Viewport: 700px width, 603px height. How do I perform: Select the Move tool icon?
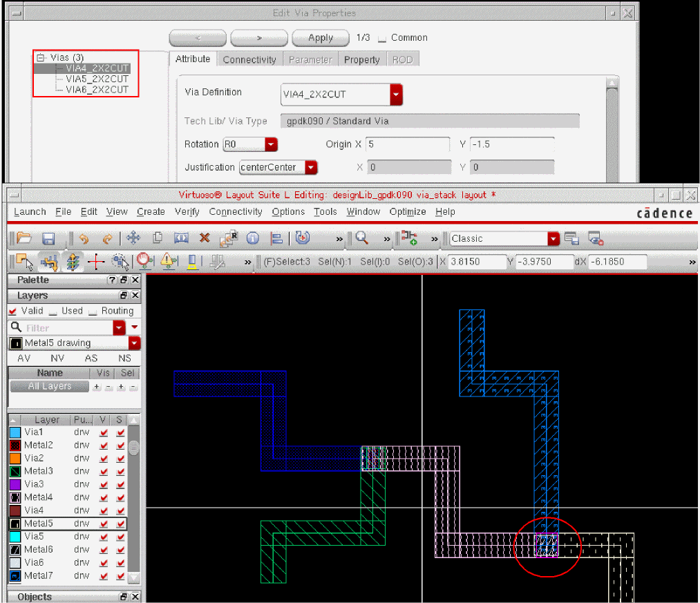pyautogui.click(x=133, y=238)
